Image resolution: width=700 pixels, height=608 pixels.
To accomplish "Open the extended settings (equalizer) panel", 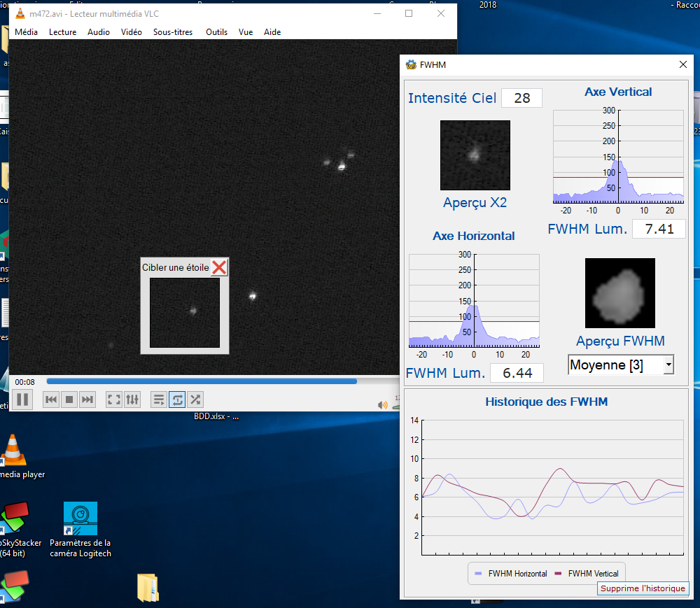I will [x=132, y=400].
